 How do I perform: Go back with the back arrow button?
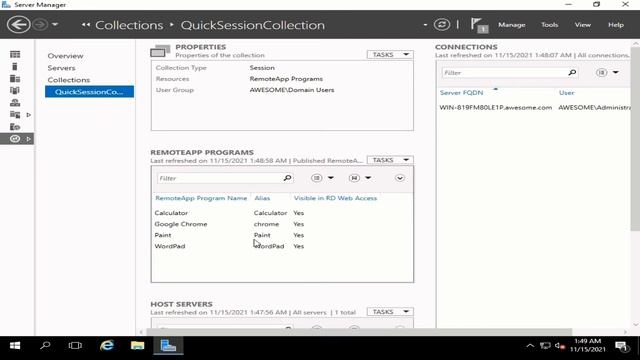(18, 24)
